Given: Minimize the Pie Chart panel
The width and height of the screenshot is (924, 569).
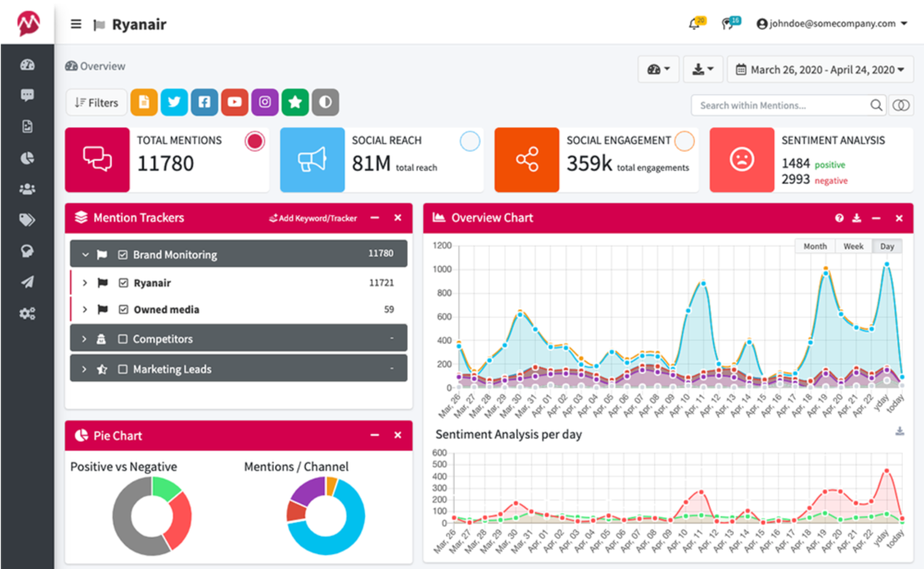Looking at the screenshot, I should point(375,435).
